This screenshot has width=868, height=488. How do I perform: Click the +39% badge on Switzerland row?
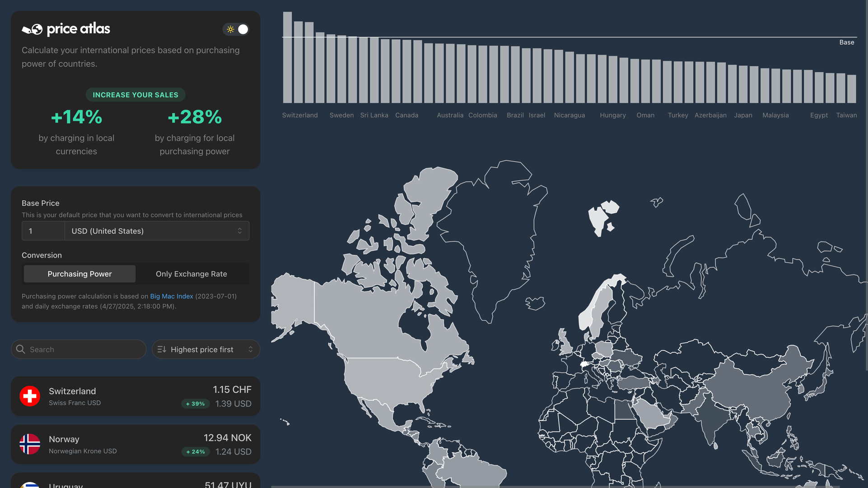195,404
